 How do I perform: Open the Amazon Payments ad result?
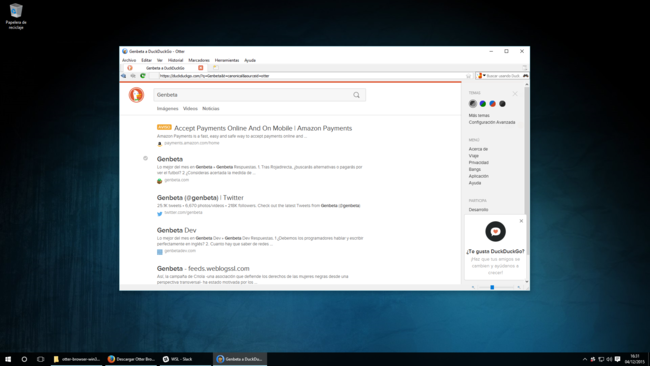coord(263,128)
